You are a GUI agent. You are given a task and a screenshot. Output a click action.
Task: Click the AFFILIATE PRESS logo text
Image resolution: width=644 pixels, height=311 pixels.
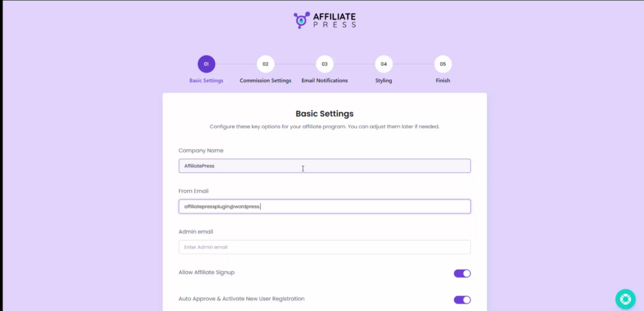tap(335, 20)
